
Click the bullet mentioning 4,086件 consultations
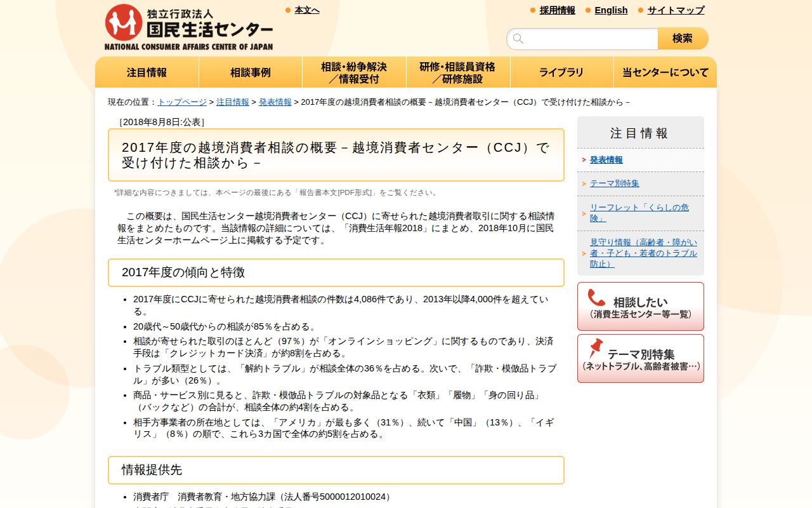[x=341, y=305]
